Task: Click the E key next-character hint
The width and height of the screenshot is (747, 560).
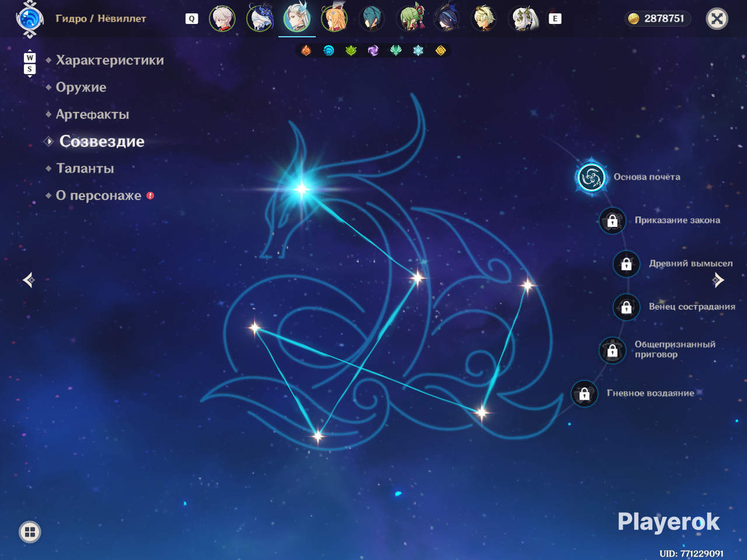Action: click(555, 19)
